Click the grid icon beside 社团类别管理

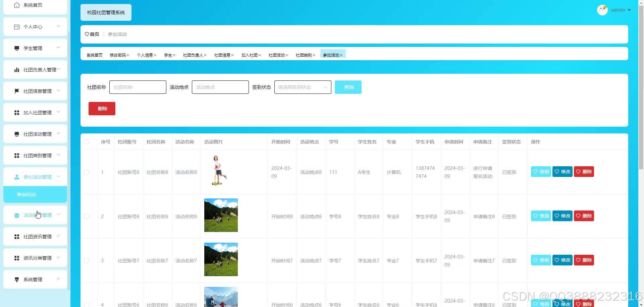tap(17, 156)
